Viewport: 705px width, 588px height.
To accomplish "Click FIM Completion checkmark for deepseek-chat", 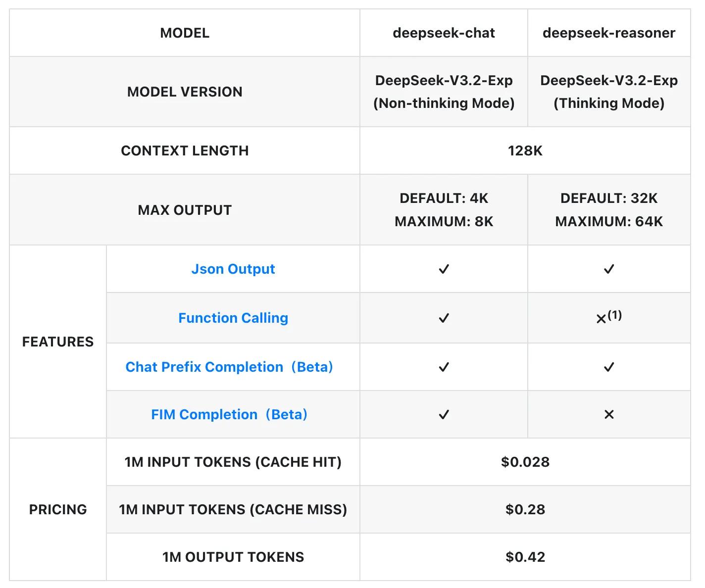I will (444, 414).
